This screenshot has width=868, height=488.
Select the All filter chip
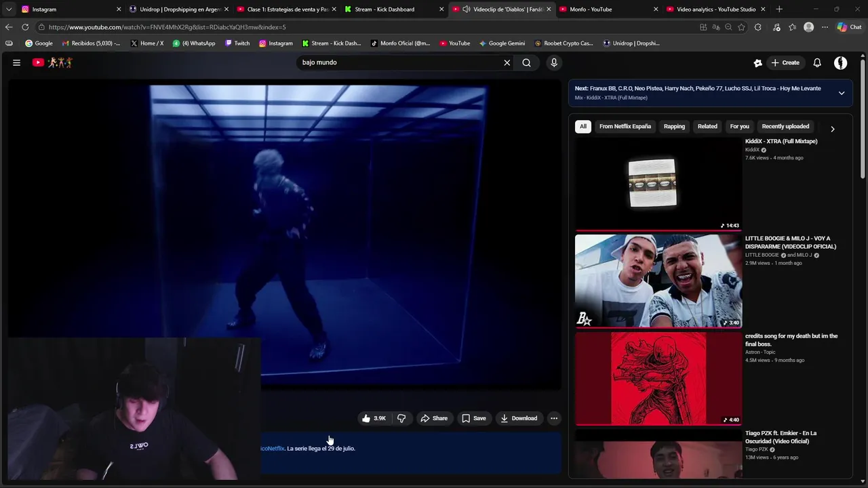583,126
